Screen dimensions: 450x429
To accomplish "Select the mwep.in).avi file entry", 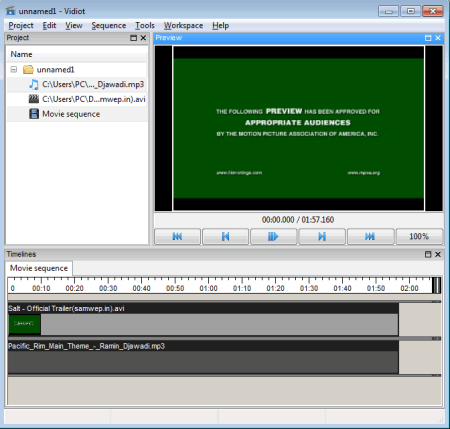I will [77, 99].
